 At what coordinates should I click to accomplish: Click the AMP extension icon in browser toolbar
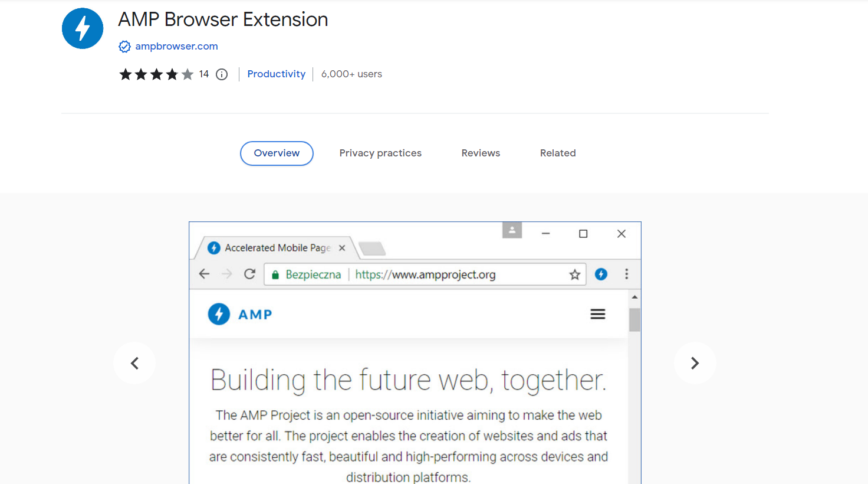pyautogui.click(x=601, y=274)
